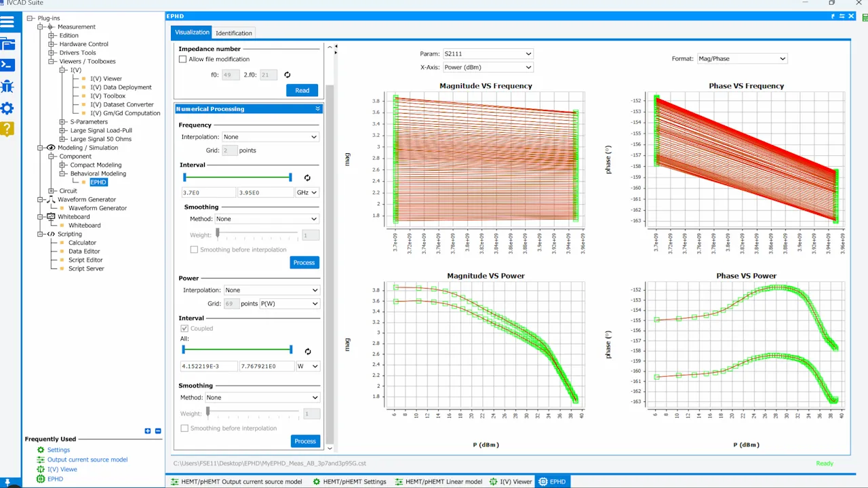Open the terminal icon in the left sidebar
Screen dimensions: 868x488
pyautogui.click(x=9, y=64)
